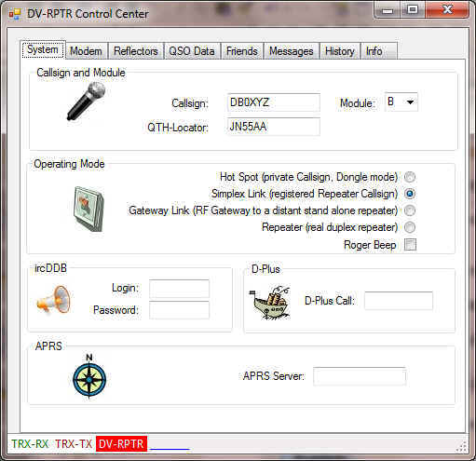476x461 pixels.
Task: Click the compass icon in APRS group
Action: coord(89,376)
